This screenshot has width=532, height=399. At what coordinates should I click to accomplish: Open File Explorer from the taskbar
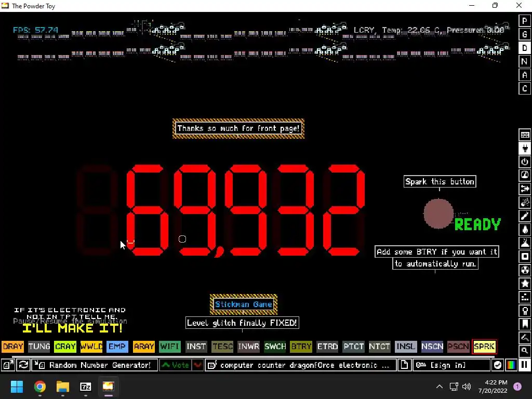(x=63, y=387)
